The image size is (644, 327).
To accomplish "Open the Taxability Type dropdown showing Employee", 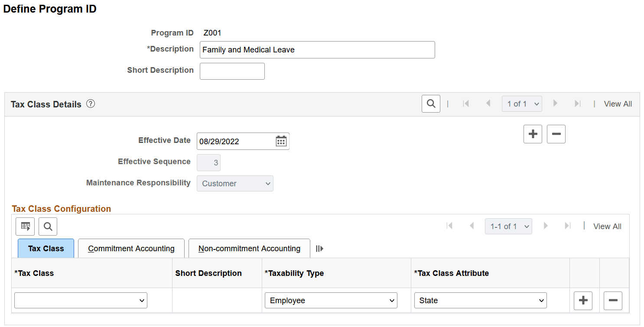I will 331,300.
